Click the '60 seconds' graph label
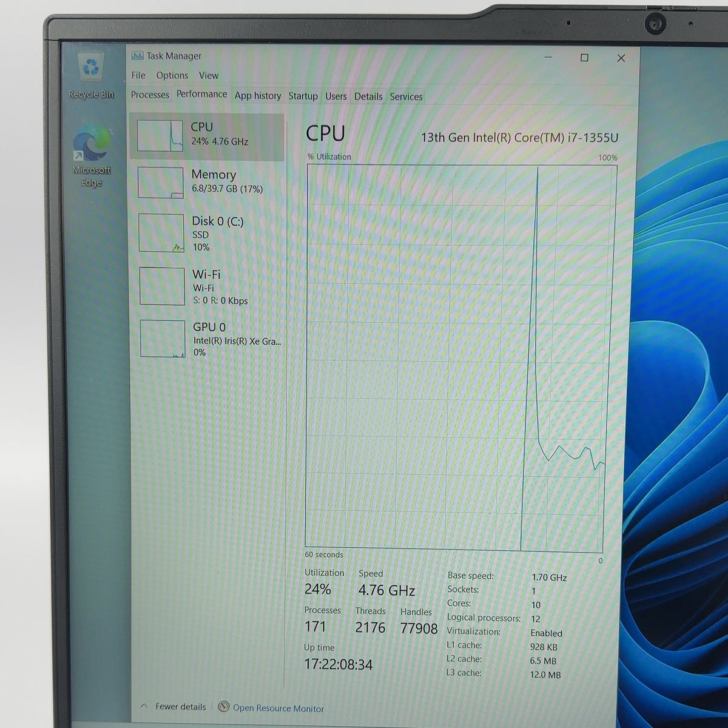This screenshot has width=728, height=728. pyautogui.click(x=324, y=554)
